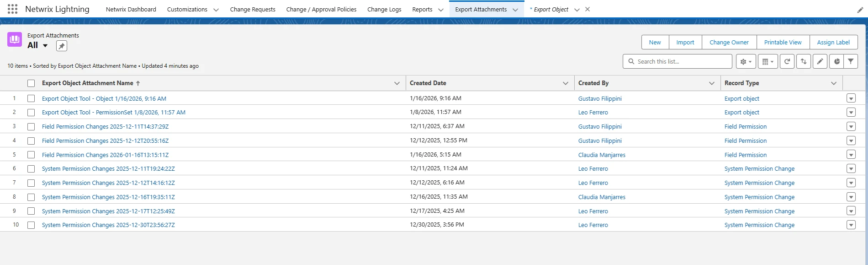Select checkbox for System Permission Changes 2025-12-12T14:16:12Z

point(31,183)
